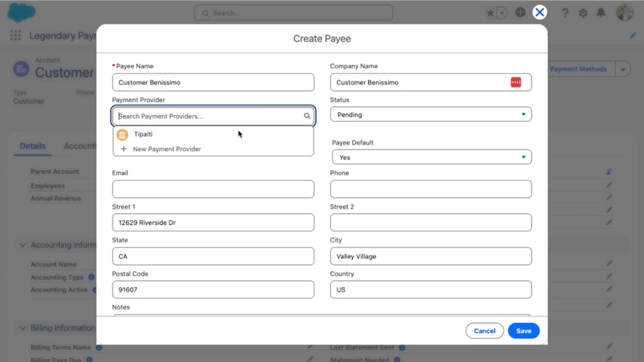
Task: Click the global actions plus icon
Action: 520,13
